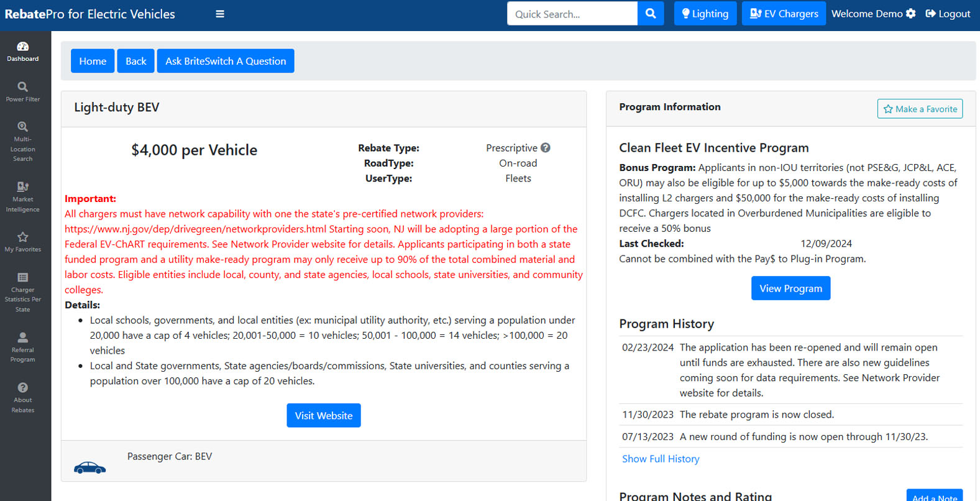Image resolution: width=980 pixels, height=501 pixels.
Task: Open Charger Statistics Per State
Action: point(23,292)
